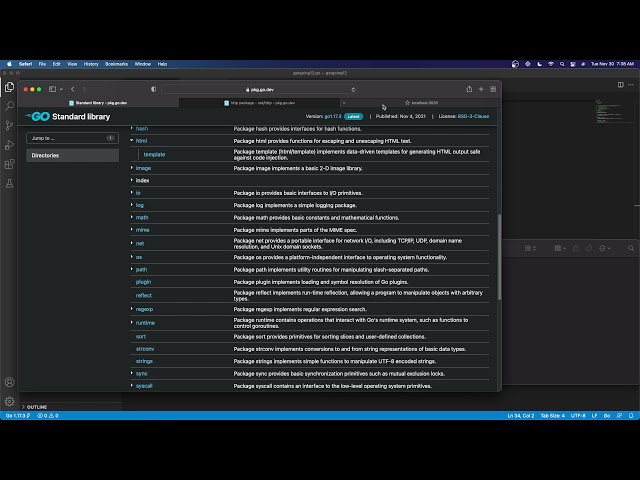Open a new Safari tab with plus
This screenshot has height=480, width=640.
click(x=481, y=89)
